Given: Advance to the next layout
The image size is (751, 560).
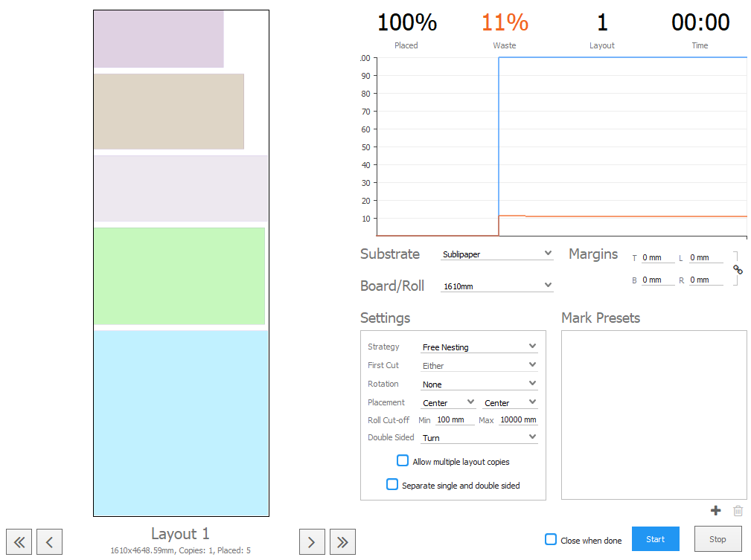Looking at the screenshot, I should 312,541.
